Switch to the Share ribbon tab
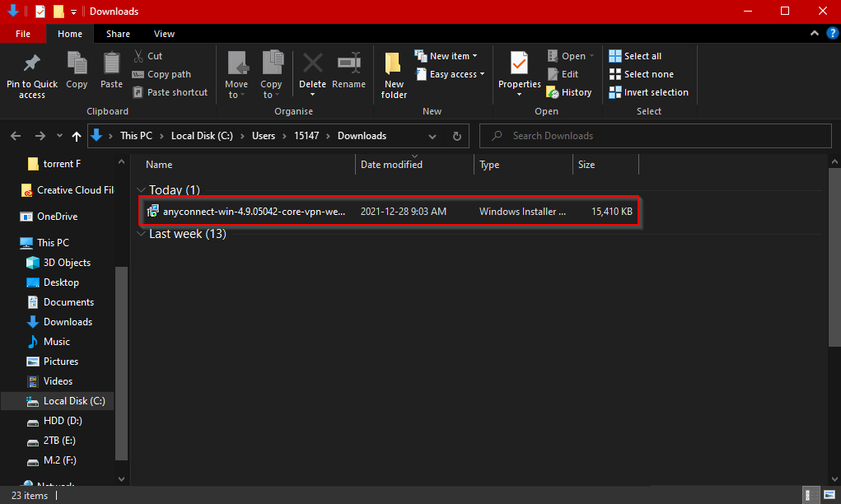The height and width of the screenshot is (504, 841). click(x=118, y=34)
